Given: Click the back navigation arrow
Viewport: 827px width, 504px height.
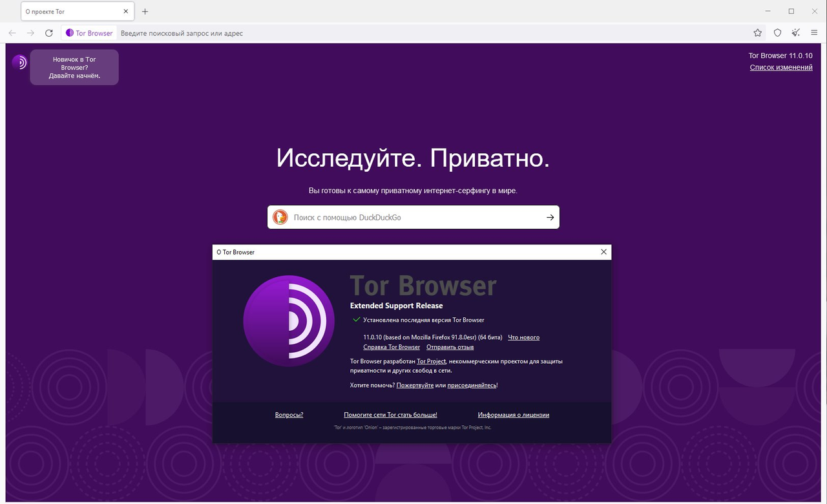Looking at the screenshot, I should 12,33.
